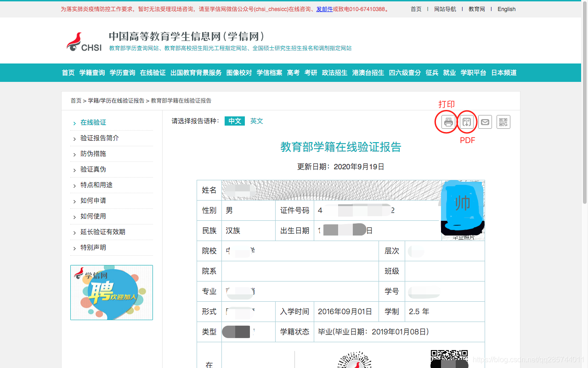Viewport: 588px width, 368px height.
Task: Open 学职平台 in the navigation bar
Action: 474,73
